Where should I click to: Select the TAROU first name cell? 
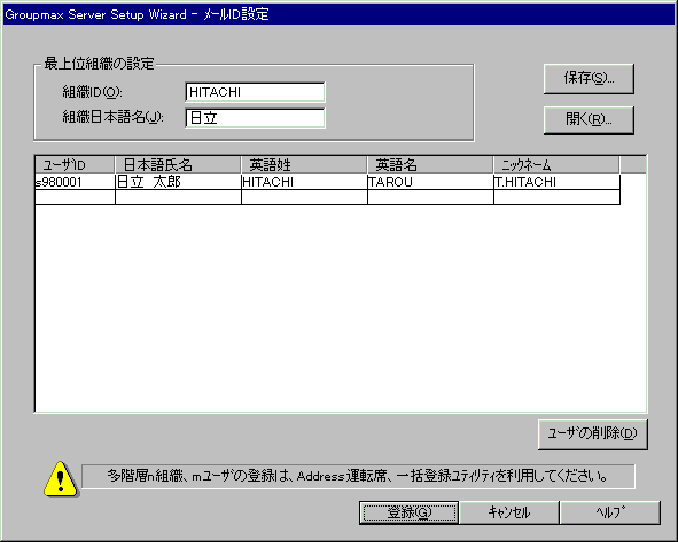(431, 182)
